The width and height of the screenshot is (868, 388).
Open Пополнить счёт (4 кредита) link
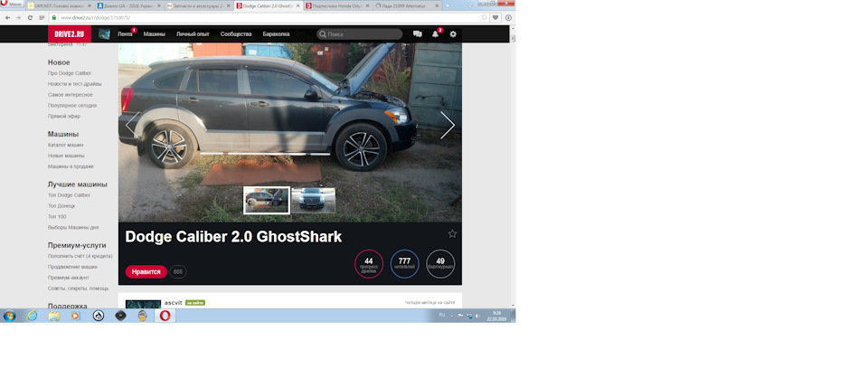coord(80,256)
